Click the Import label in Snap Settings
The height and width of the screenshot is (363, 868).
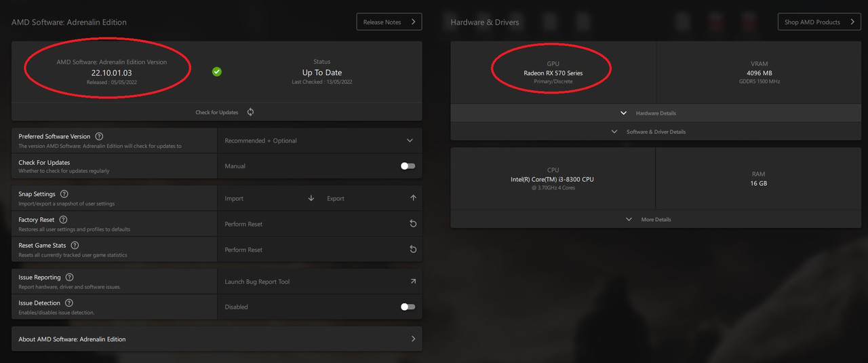(234, 199)
